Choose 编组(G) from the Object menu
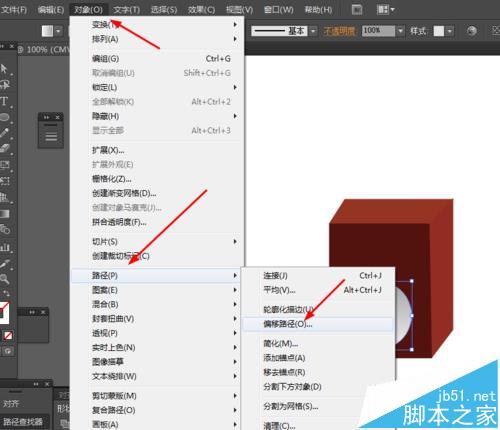 157,59
